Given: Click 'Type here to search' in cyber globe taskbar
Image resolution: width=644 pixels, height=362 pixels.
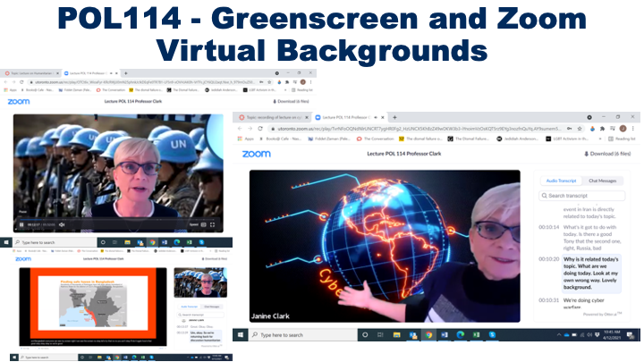Looking at the screenshot, I should [303, 335].
